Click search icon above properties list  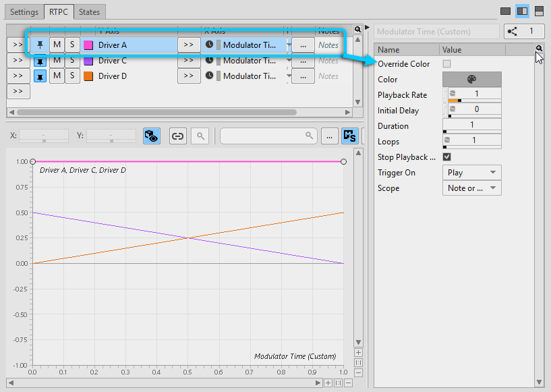point(540,49)
